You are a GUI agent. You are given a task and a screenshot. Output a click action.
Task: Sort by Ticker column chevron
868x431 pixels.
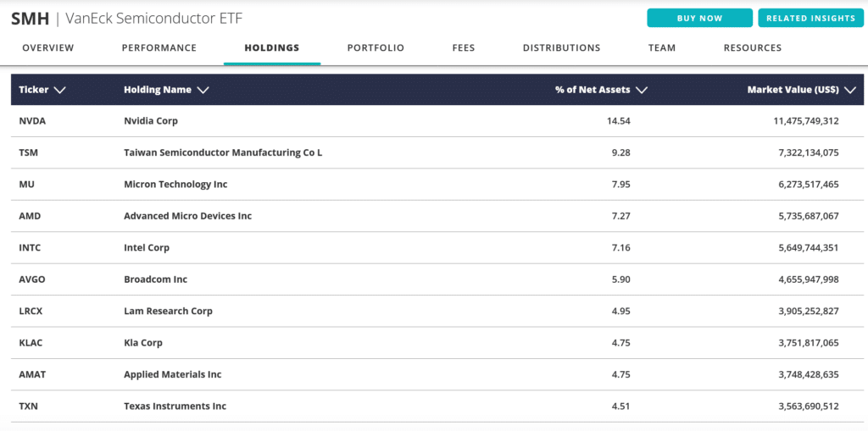tap(60, 91)
